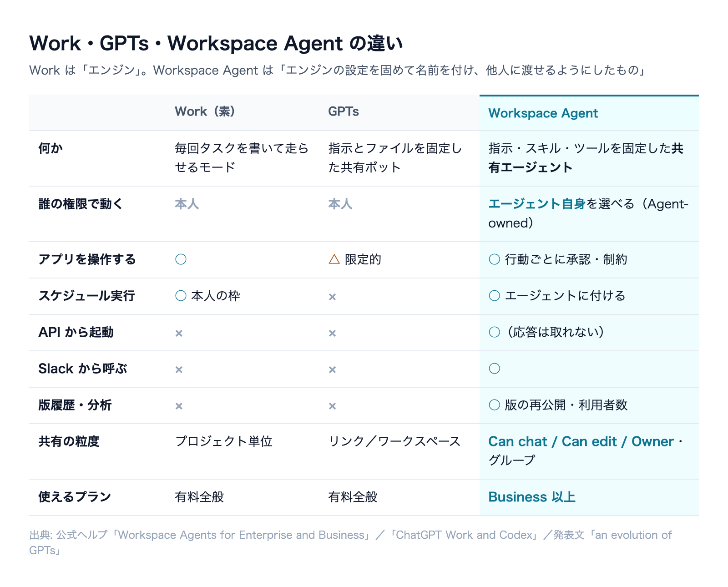The image size is (728, 587).
Task: Click the row label スケジュール実行
Action: coord(87,296)
